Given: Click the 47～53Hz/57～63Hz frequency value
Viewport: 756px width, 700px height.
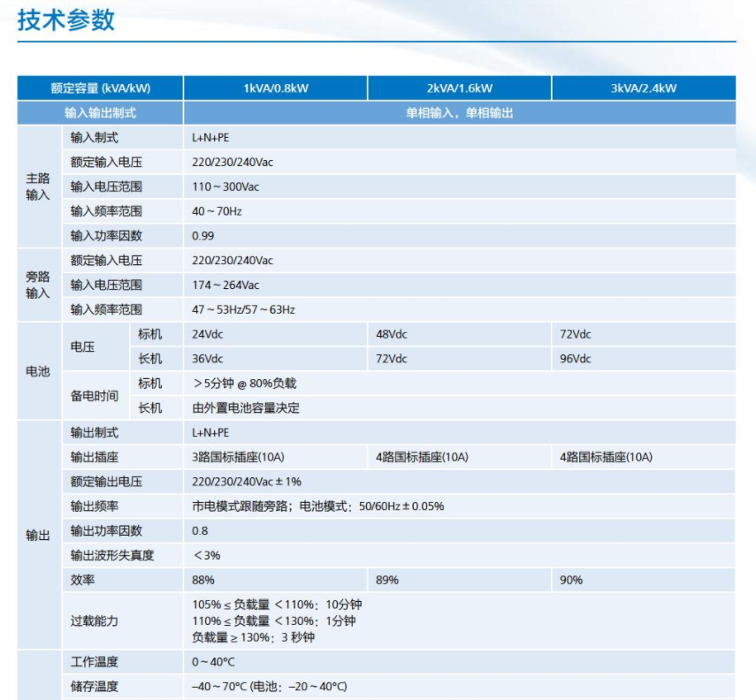Looking at the screenshot, I should click(243, 309).
